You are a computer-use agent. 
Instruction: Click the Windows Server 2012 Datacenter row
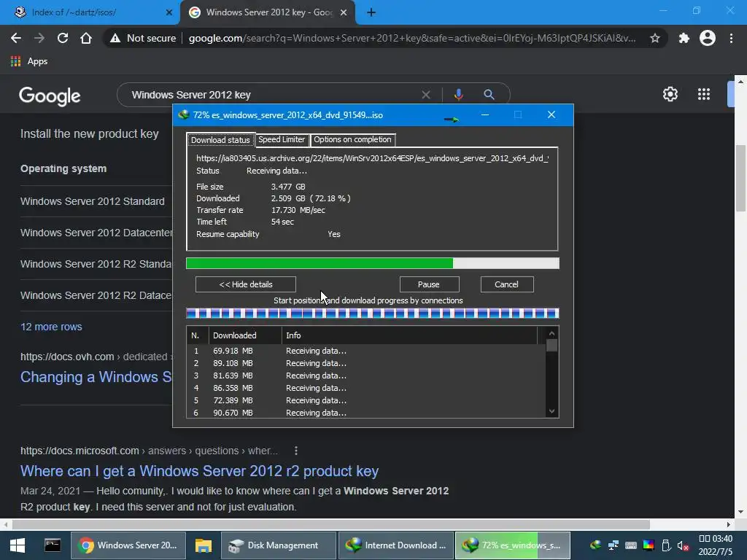pyautogui.click(x=96, y=233)
